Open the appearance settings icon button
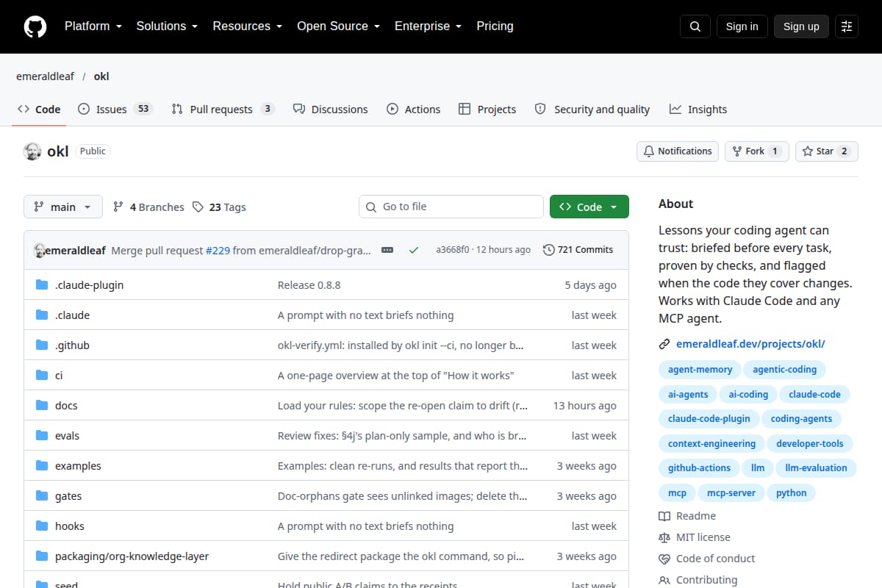The image size is (882, 588). coord(847,26)
